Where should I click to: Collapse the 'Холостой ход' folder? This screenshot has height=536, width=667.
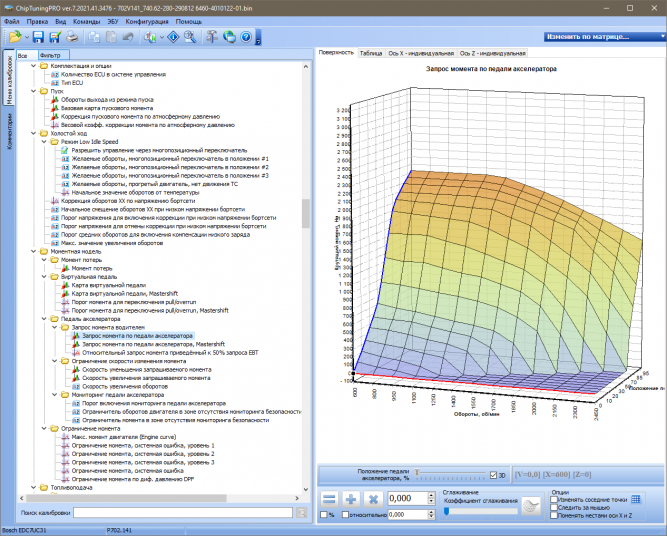click(x=33, y=133)
